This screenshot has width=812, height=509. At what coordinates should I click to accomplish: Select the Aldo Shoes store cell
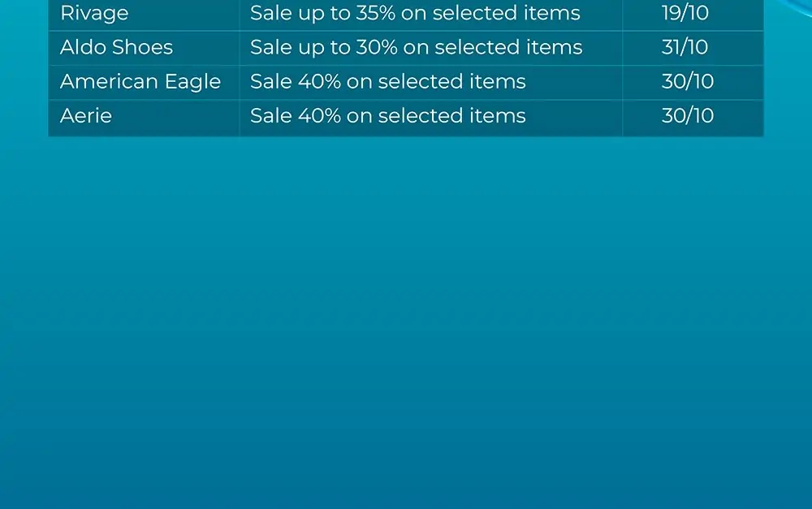coord(144,48)
